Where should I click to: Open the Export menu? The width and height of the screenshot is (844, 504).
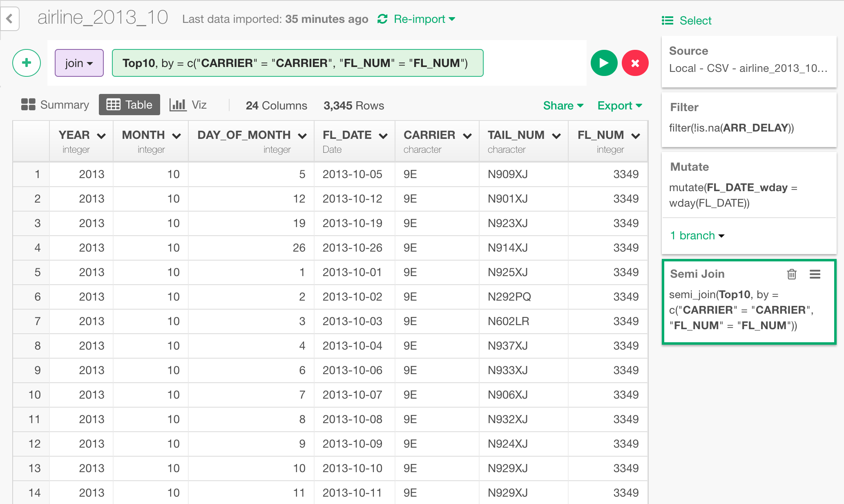click(x=619, y=106)
